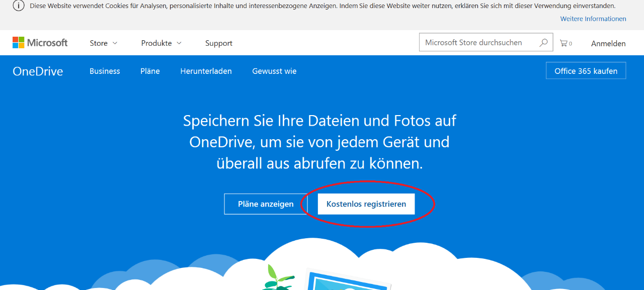The image size is (644, 290).
Task: Open the Business tab
Action: click(x=105, y=71)
